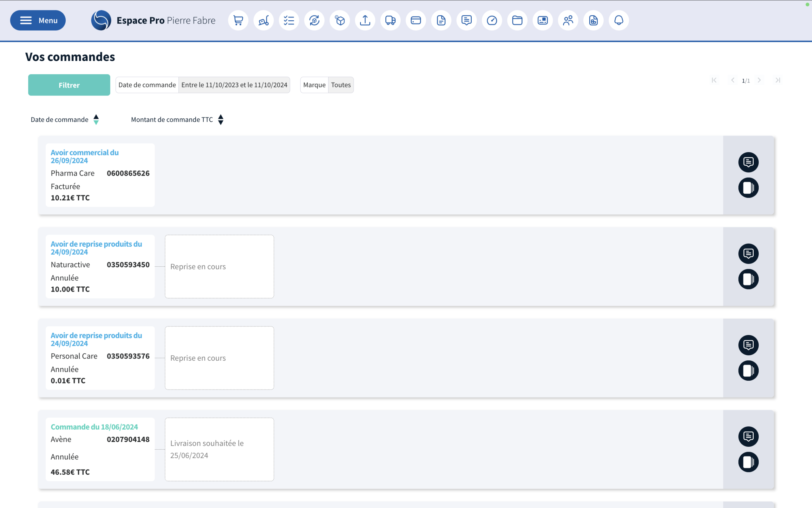
Task: Click the 46.58€ TTC amount
Action: pos(70,472)
